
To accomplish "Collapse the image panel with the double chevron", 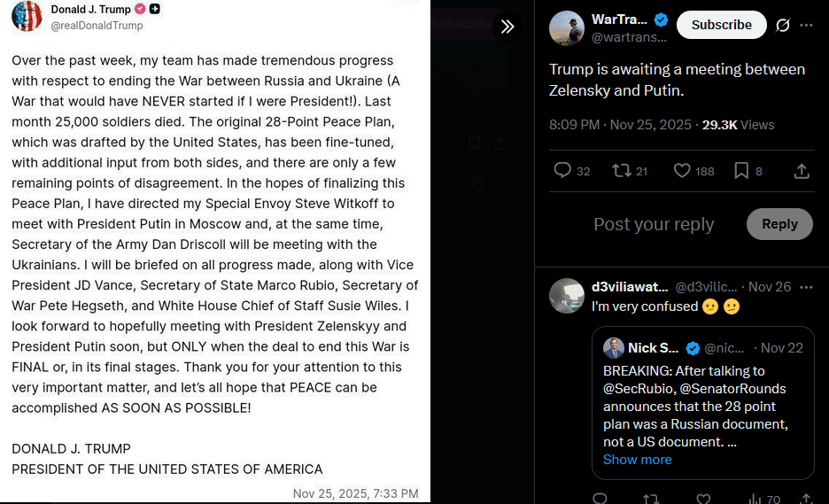I will (x=507, y=26).
